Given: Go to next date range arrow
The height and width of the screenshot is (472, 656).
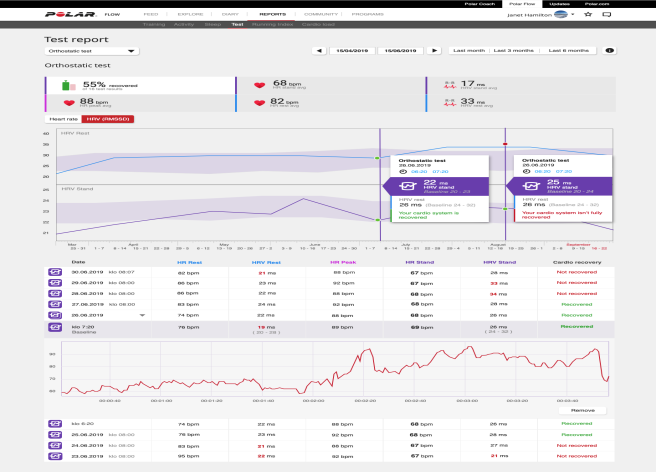Looking at the screenshot, I should [x=436, y=50].
